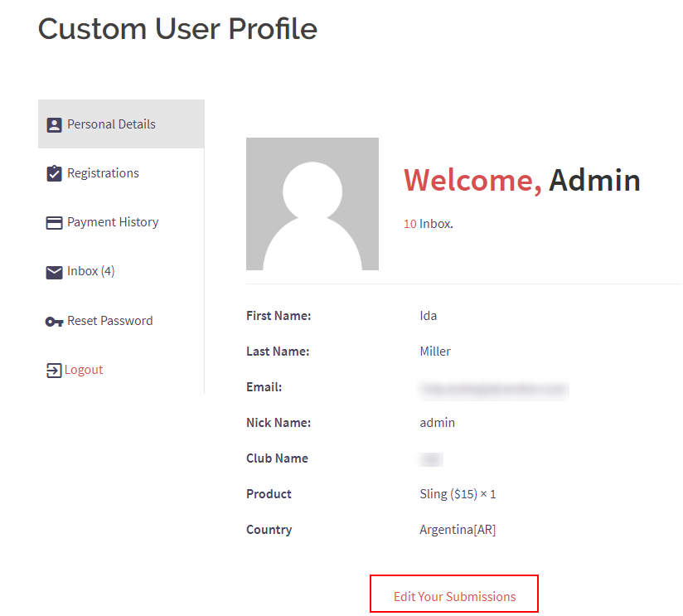Click the Custom User Profile page title
The image size is (683, 616).
click(177, 29)
